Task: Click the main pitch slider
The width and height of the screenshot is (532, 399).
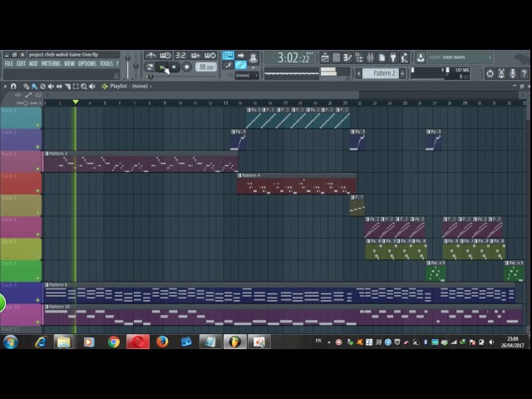Action: point(135,65)
